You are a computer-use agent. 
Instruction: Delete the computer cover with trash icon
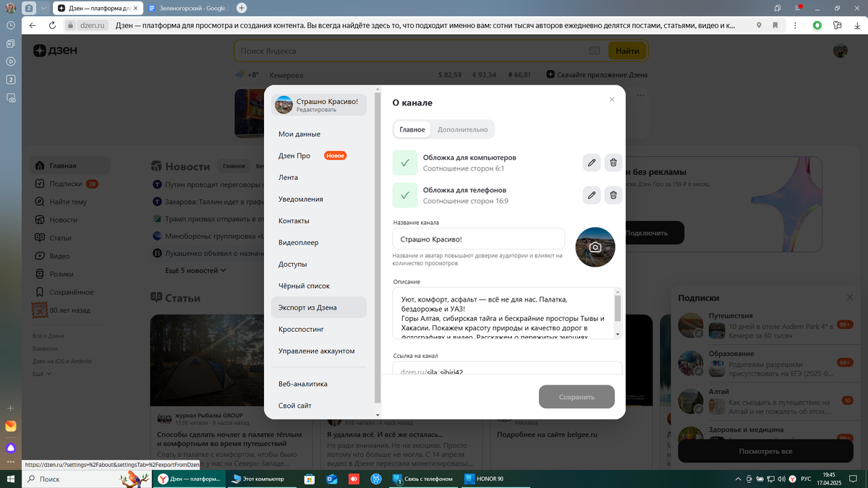(x=613, y=163)
